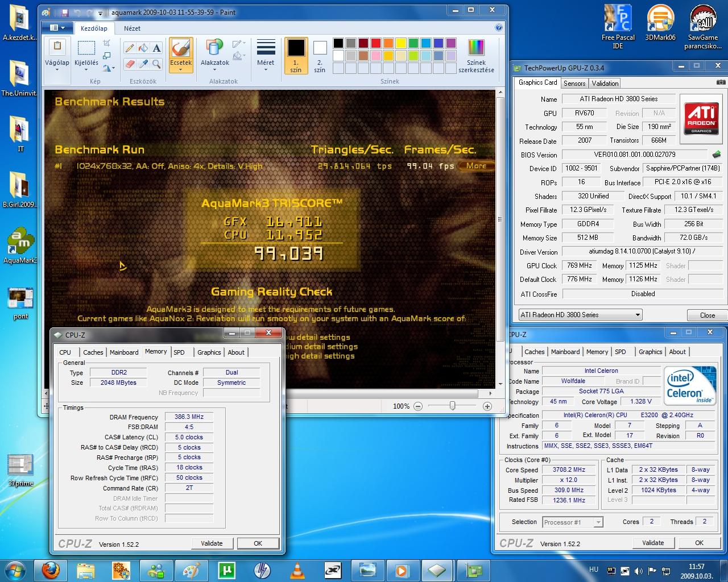Click the More button in AquaMark results
Screen dimensions: 728x582
click(477, 166)
